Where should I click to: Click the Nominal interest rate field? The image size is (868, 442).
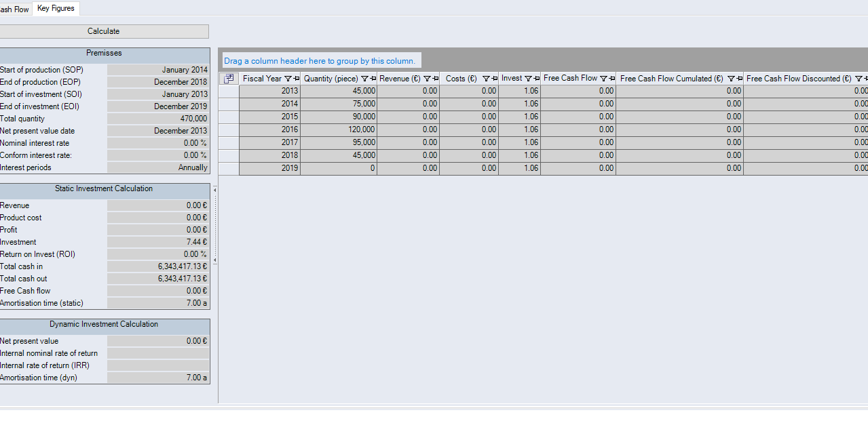pyautogui.click(x=157, y=143)
